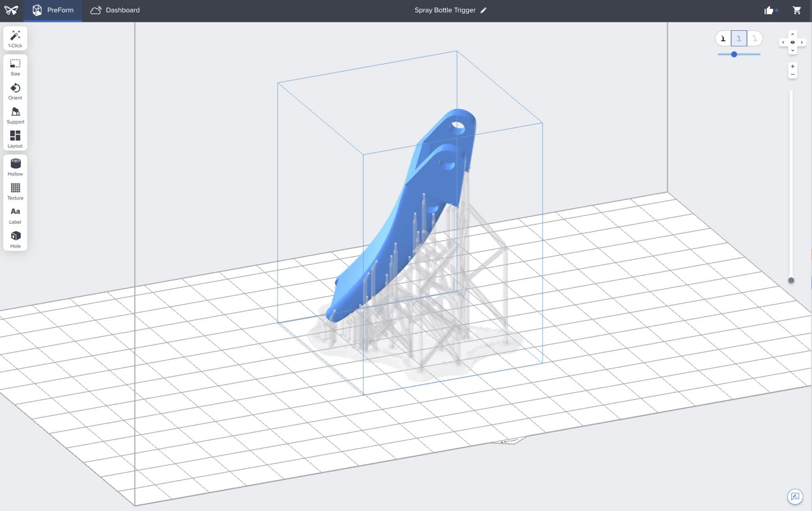
Task: Click the Spray Bottle Trigger title
Action: coord(445,10)
